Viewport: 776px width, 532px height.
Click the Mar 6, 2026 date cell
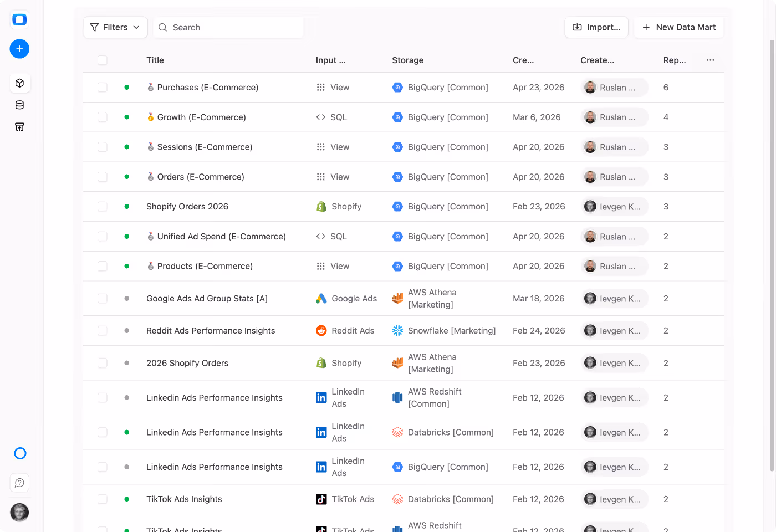(537, 117)
